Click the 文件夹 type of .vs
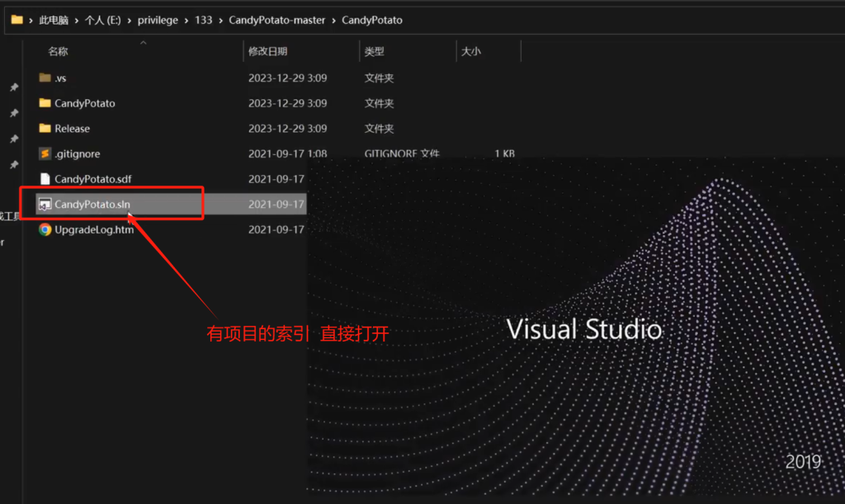The image size is (845, 504). click(379, 78)
